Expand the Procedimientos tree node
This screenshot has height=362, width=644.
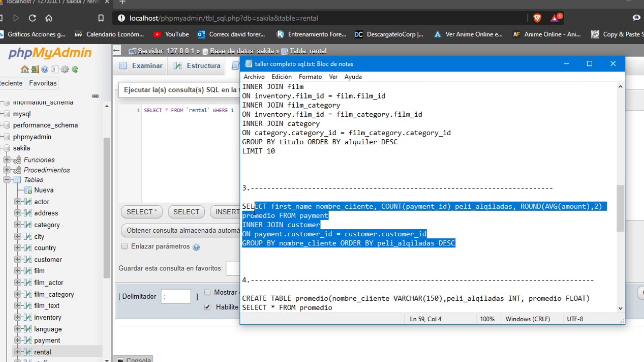7,170
